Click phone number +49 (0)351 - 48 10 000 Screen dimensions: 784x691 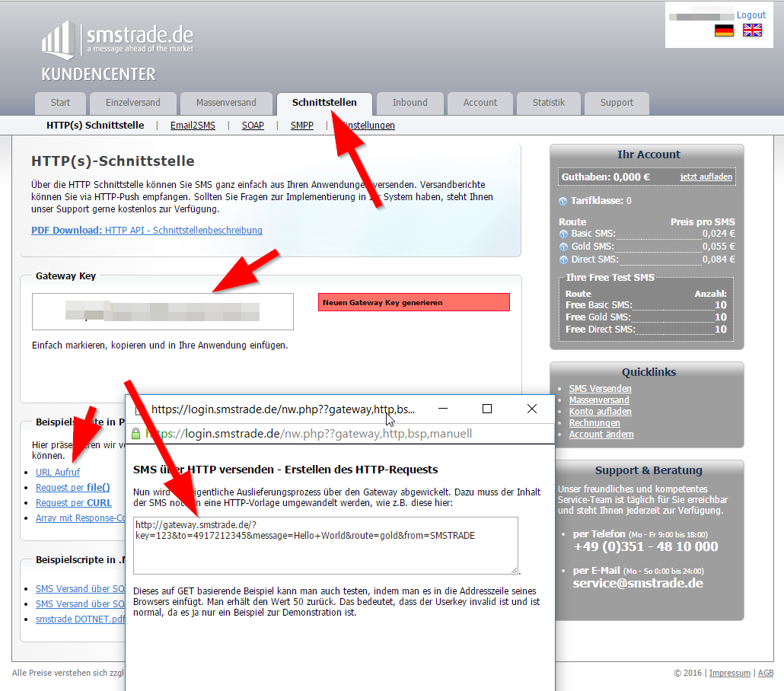point(645,547)
